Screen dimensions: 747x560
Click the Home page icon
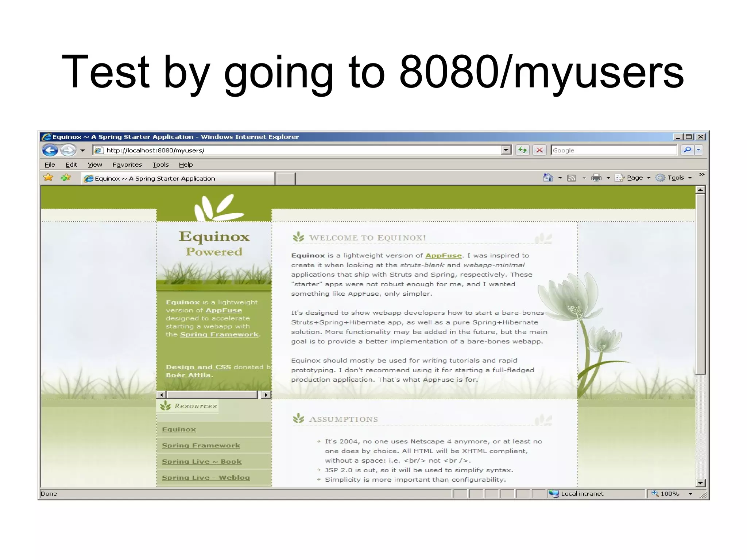point(548,178)
